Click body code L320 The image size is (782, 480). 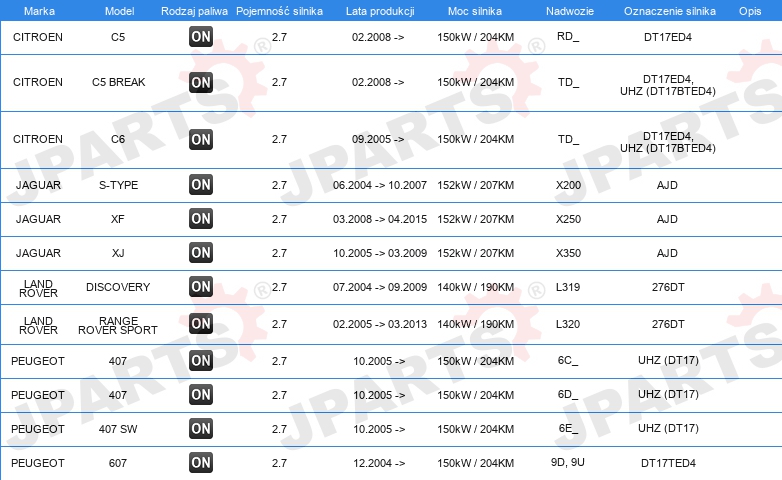point(568,324)
